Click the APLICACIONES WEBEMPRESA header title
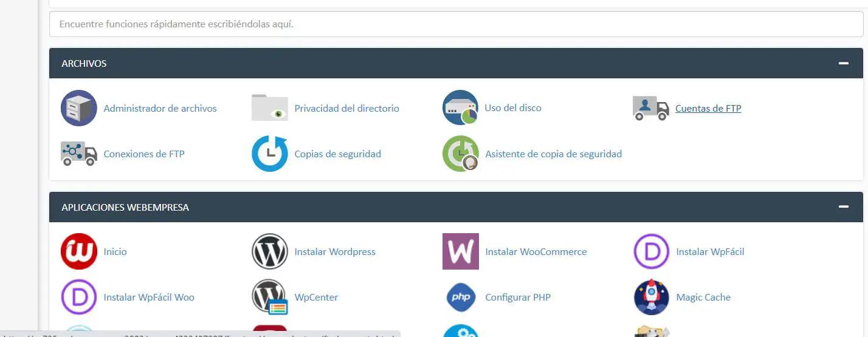868x337 pixels. click(125, 207)
